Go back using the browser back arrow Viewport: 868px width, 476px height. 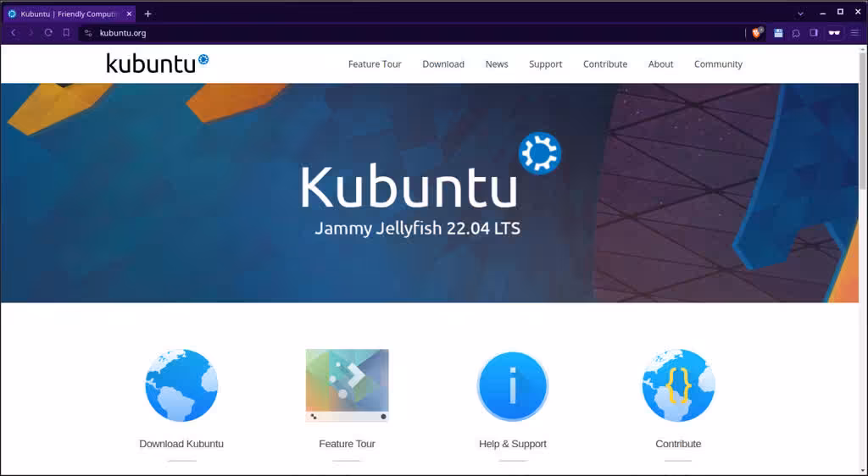click(14, 33)
